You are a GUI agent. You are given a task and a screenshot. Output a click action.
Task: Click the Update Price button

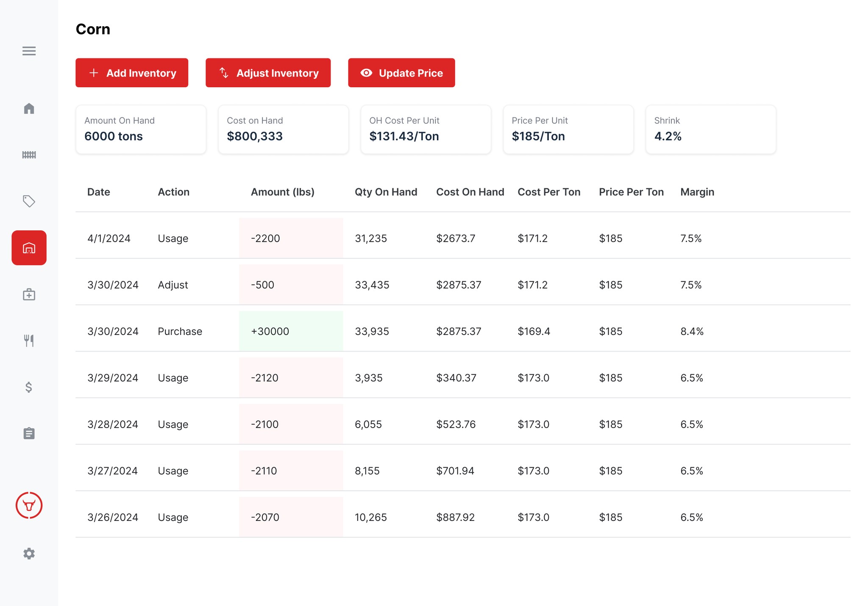tap(401, 72)
